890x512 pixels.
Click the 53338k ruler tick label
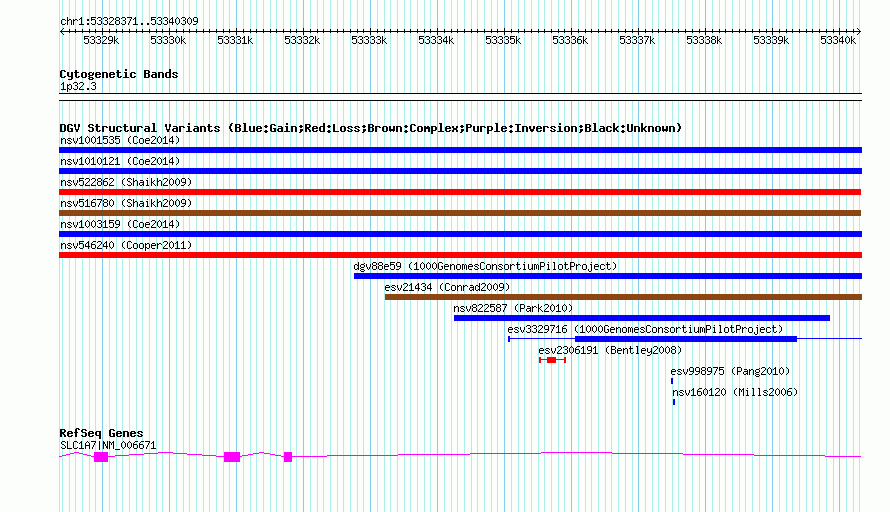(x=704, y=41)
